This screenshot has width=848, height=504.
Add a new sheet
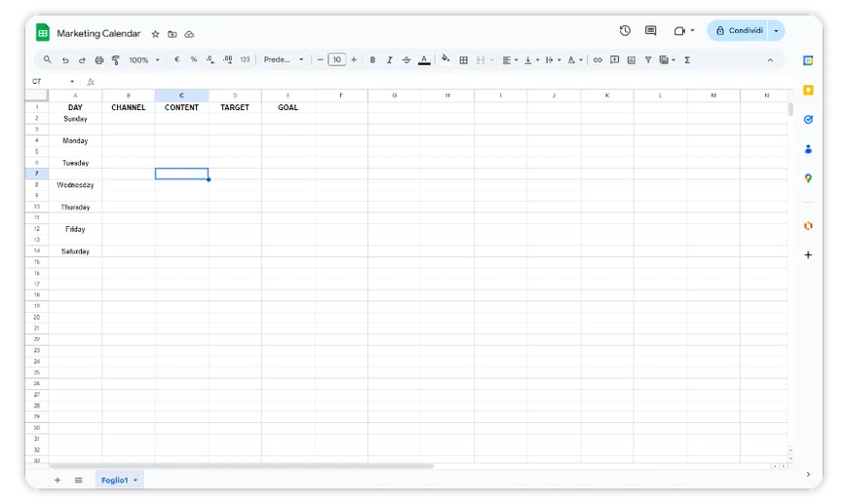pyautogui.click(x=58, y=481)
